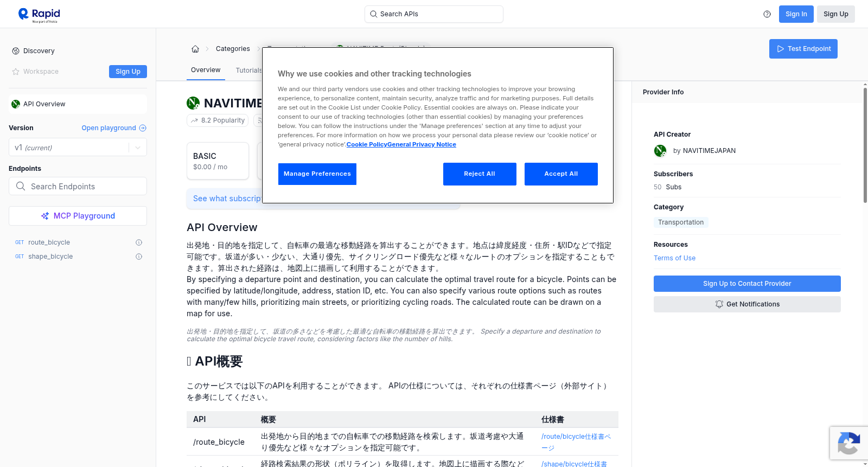The image size is (868, 467).
Task: Focus the Search Endpoints field
Action: click(78, 186)
